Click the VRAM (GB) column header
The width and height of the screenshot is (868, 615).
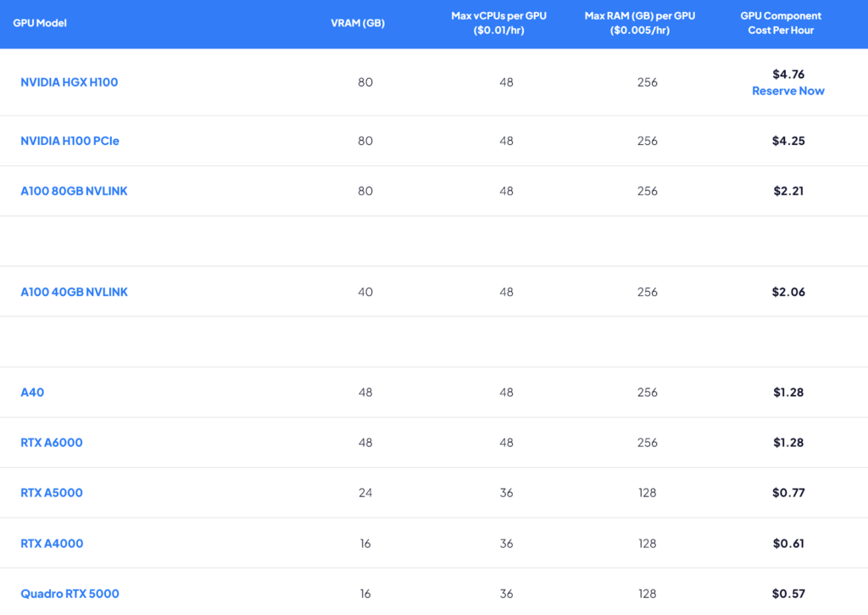tap(359, 23)
